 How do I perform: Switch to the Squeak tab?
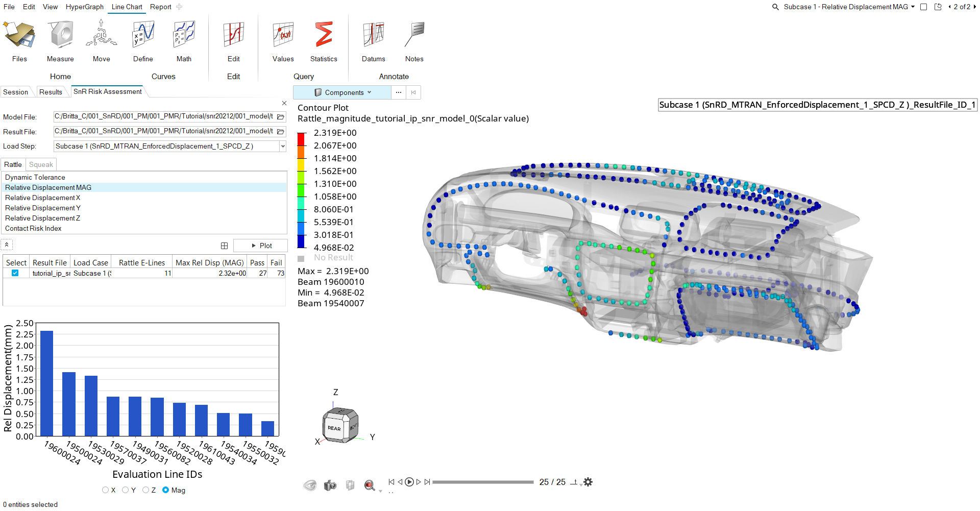pyautogui.click(x=41, y=164)
